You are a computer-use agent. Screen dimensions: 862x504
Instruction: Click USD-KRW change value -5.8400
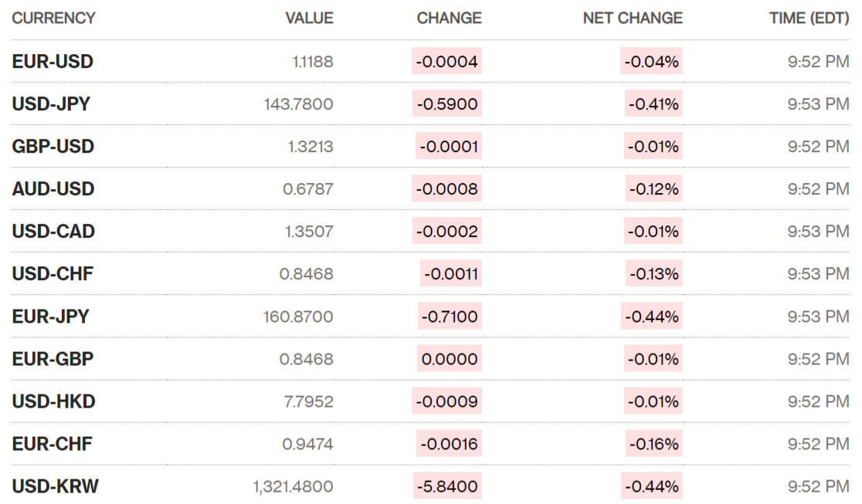click(446, 486)
